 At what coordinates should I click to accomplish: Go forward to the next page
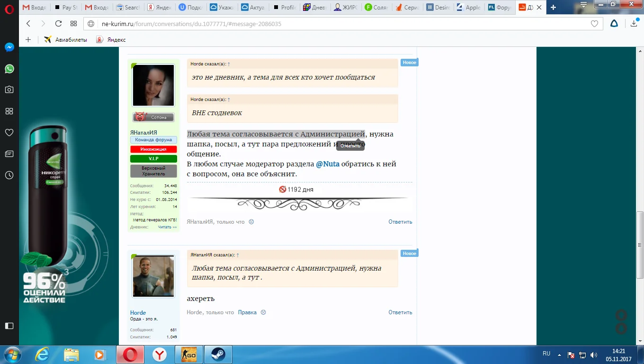43,24
